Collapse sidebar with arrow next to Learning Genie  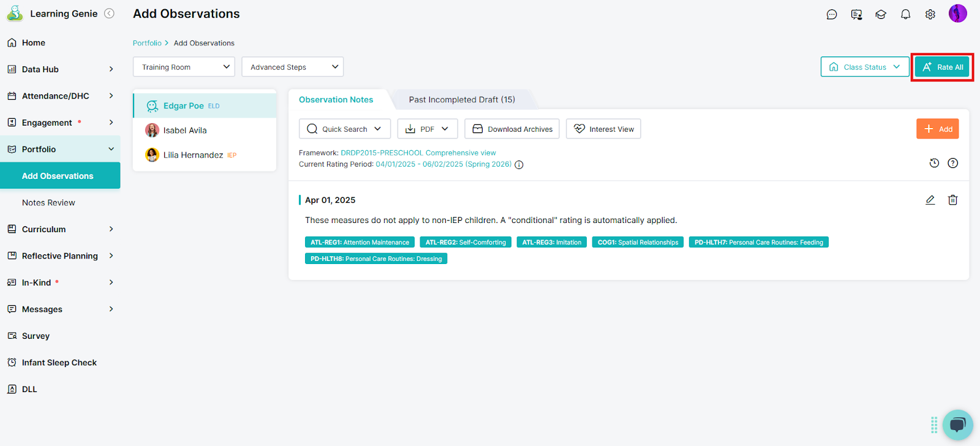pyautogui.click(x=109, y=13)
